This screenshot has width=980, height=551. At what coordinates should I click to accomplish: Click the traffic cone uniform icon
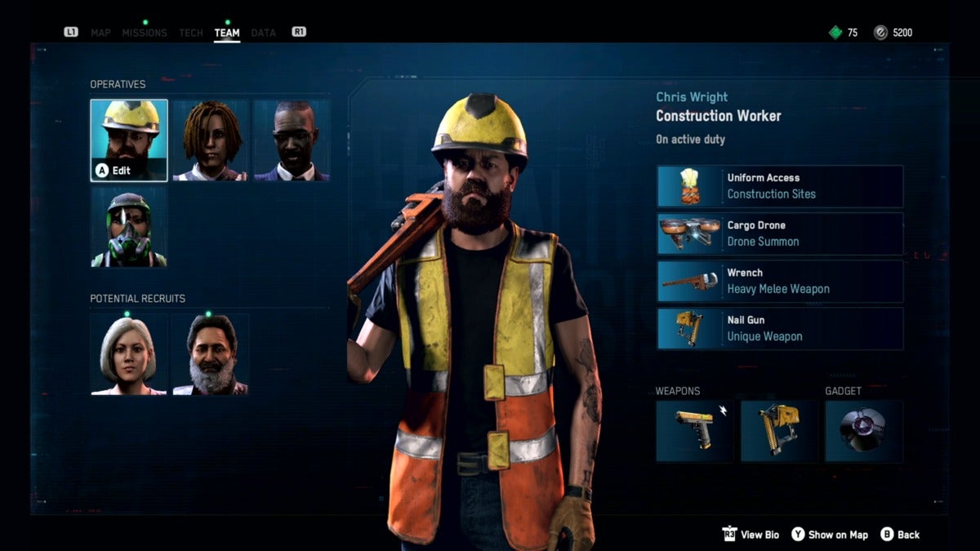[x=690, y=186]
